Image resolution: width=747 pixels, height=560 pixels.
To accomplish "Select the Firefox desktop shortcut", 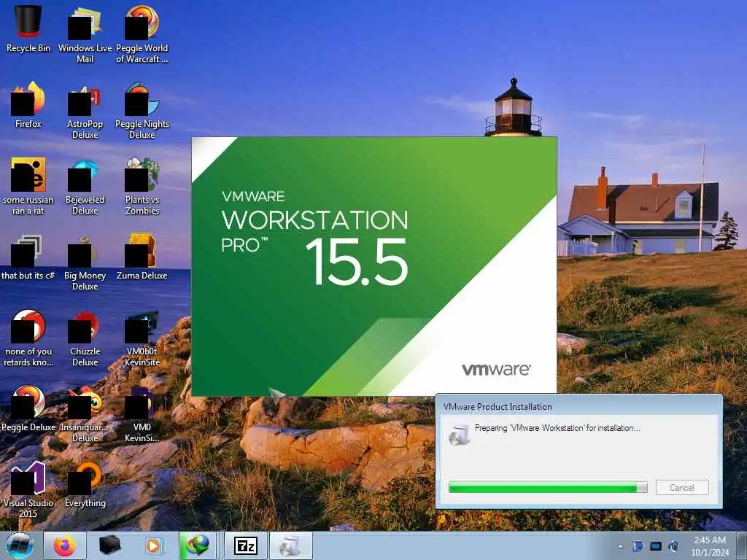I will tap(28, 105).
